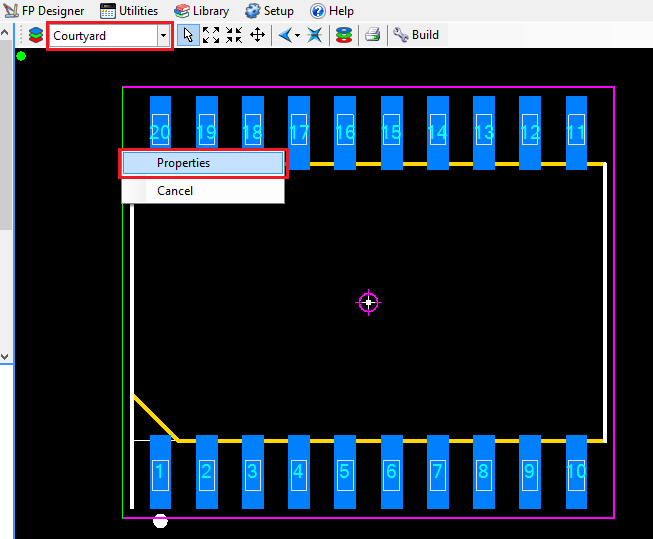Viewport: 653px width, 539px height.
Task: Click pad 19 in the footprint
Action: [207, 122]
